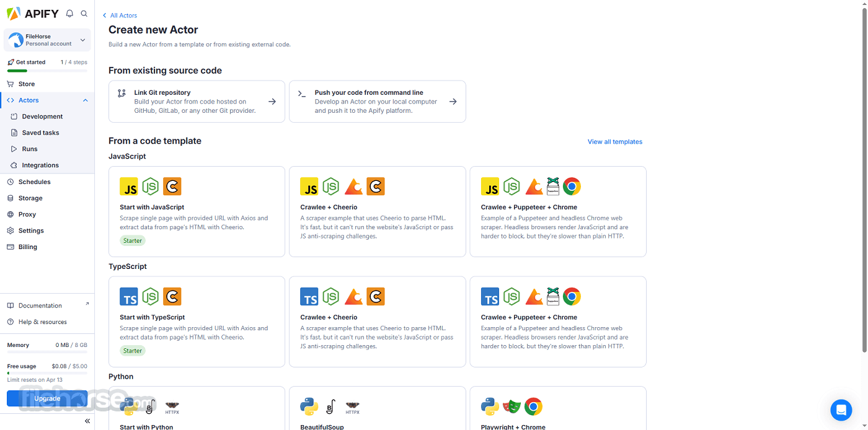The height and width of the screenshot is (430, 868).
Task: Open View all templates
Action: [x=615, y=142]
